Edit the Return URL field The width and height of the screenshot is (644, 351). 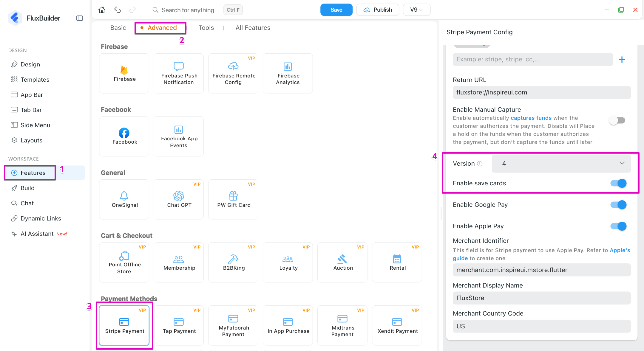541,92
